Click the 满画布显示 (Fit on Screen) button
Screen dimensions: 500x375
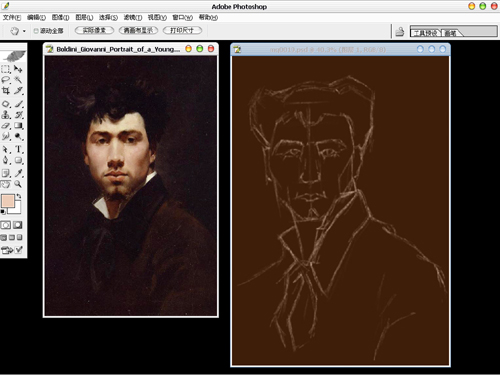(x=138, y=30)
